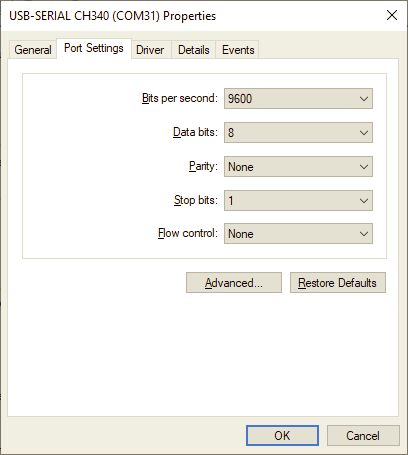Viewport: 408px width, 455px height.
Task: View the Events tab
Action: coord(238,50)
